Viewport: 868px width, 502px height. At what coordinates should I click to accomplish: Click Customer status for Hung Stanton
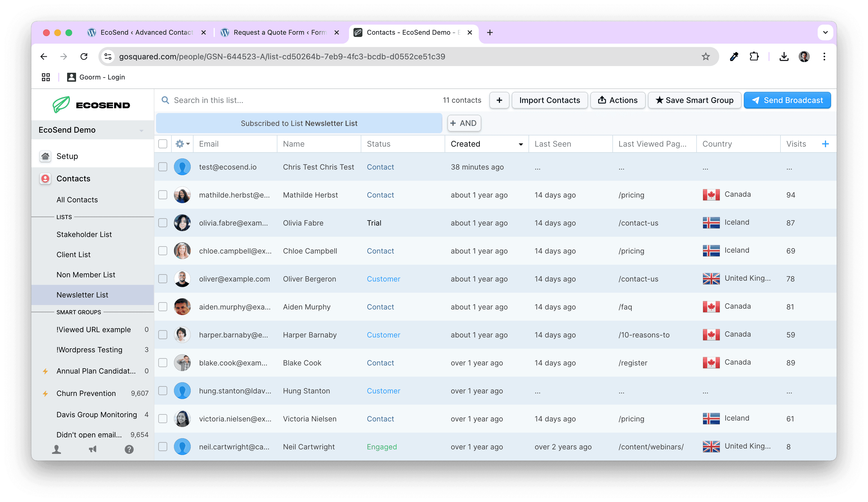pyautogui.click(x=383, y=391)
